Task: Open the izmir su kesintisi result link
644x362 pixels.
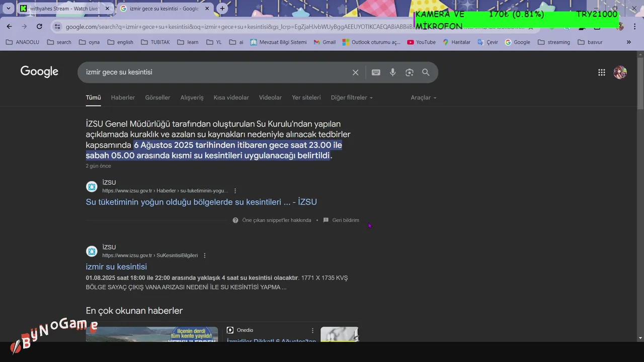Action: (116, 266)
